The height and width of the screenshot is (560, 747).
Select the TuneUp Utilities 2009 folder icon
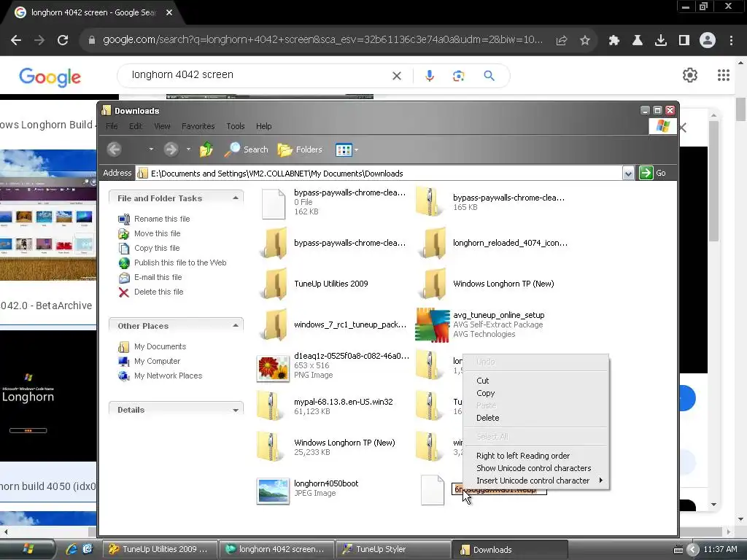274,284
